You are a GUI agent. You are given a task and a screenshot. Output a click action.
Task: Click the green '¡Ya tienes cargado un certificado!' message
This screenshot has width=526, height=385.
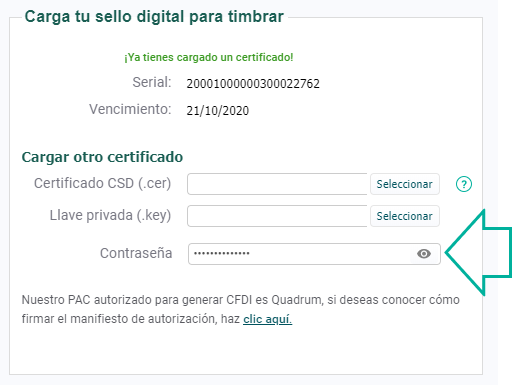coord(209,57)
